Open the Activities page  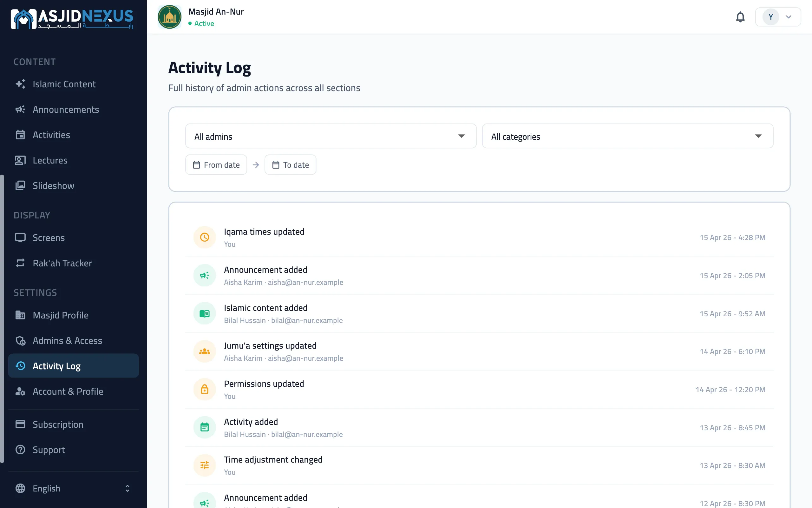pos(74,135)
